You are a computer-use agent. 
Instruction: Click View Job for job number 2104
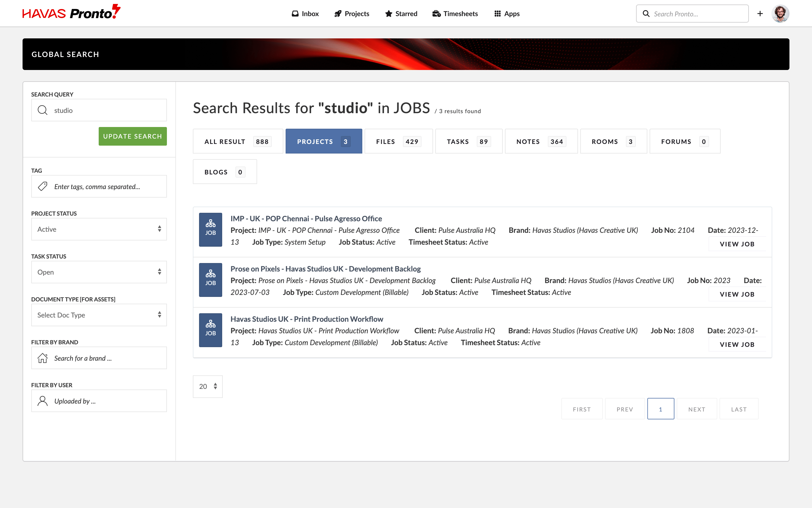pos(737,244)
